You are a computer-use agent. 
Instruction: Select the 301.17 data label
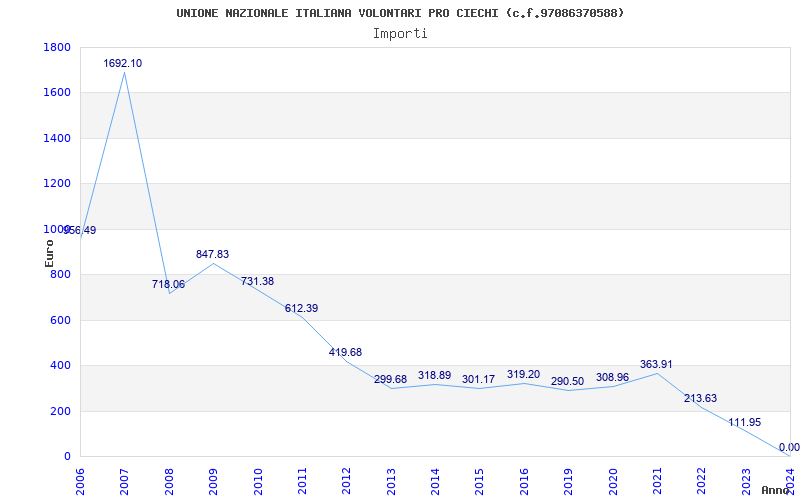pos(479,380)
